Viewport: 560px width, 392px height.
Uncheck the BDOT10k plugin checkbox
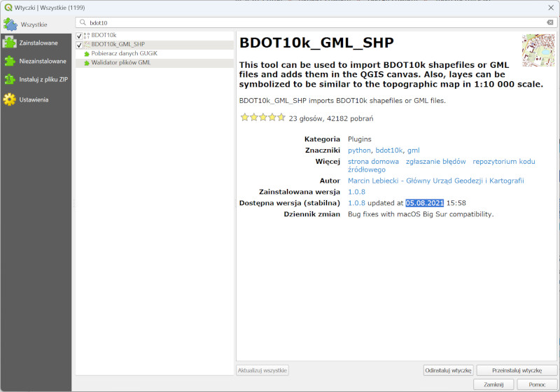point(79,36)
